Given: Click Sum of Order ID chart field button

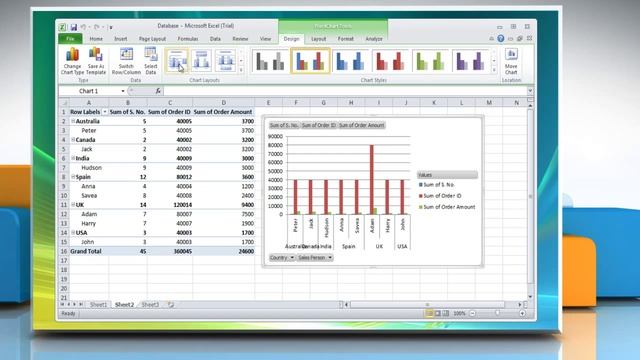Looking at the screenshot, I should [318, 125].
